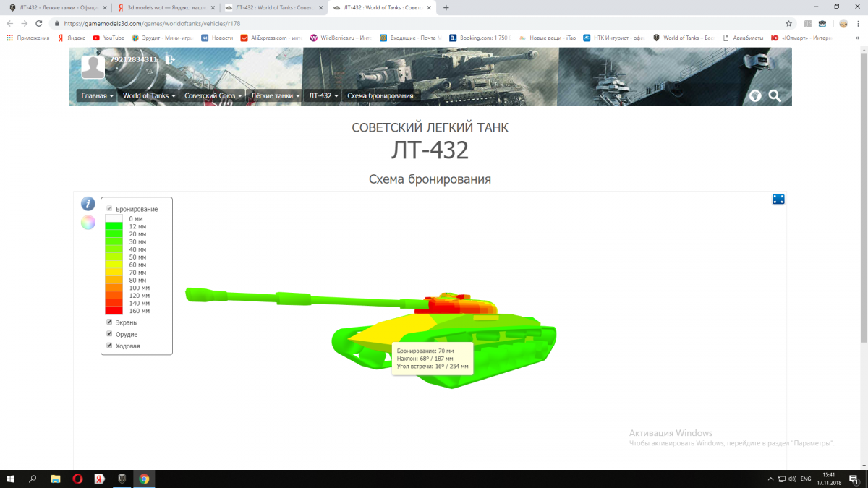
Task: Toggle fullscreen view of armor model
Action: [x=778, y=200]
